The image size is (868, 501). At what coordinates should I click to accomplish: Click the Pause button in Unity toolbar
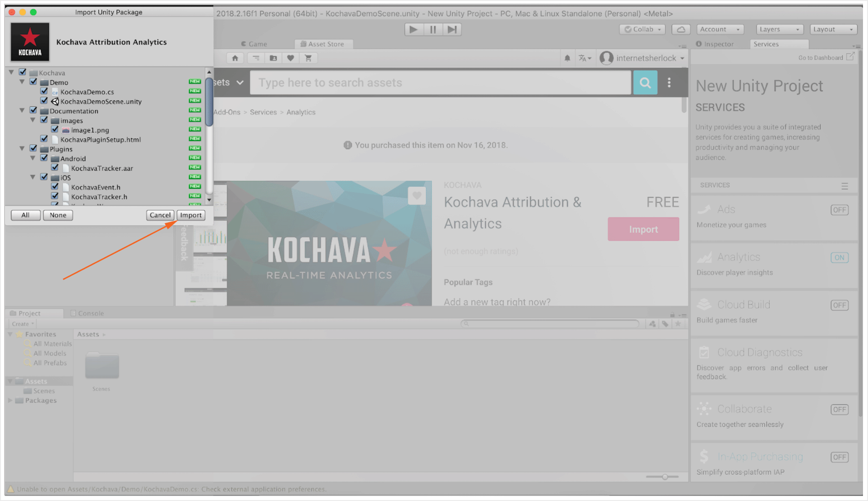433,30
